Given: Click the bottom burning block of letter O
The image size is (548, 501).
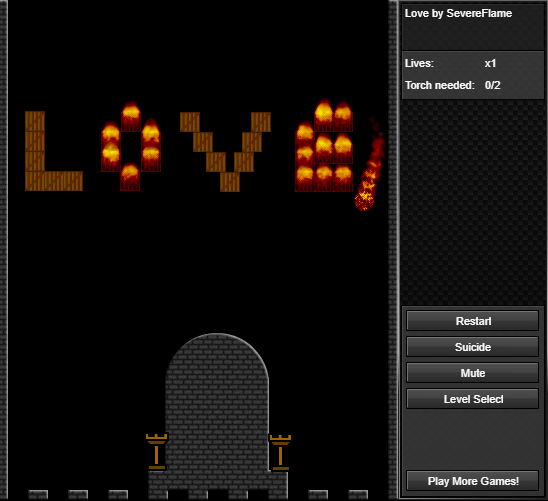Looking at the screenshot, I should [130, 176].
